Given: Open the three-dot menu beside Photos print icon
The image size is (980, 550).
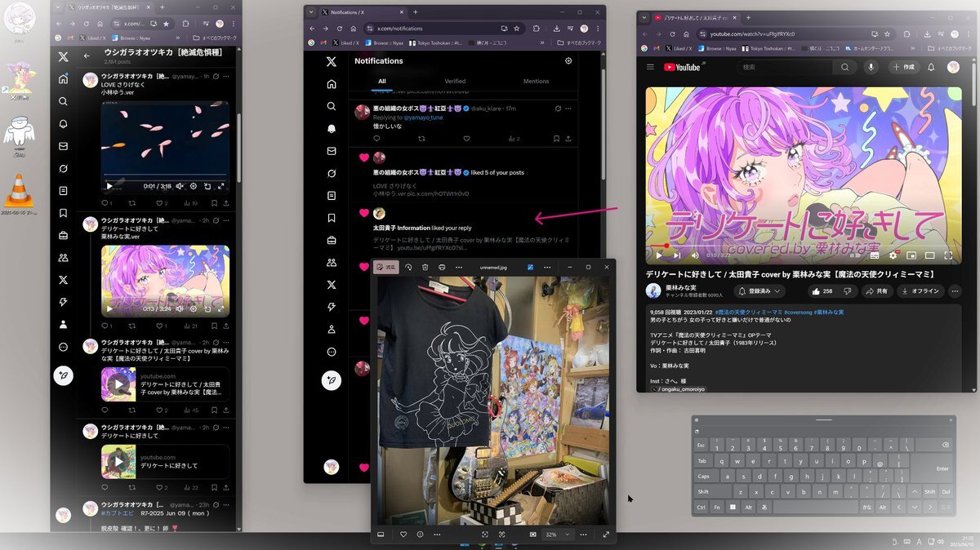Looking at the screenshot, I should click(457, 267).
